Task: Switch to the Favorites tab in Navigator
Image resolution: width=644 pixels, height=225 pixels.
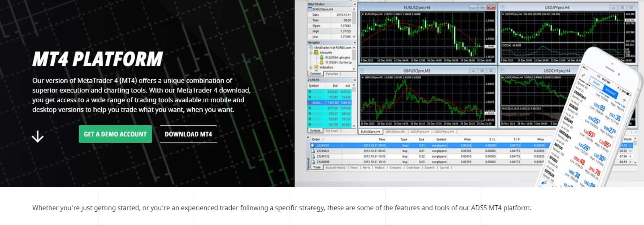Action: pyautogui.click(x=332, y=74)
